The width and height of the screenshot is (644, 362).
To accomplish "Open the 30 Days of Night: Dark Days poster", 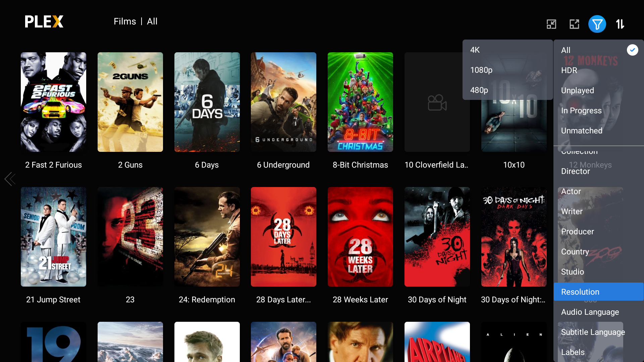I will click(x=514, y=237).
